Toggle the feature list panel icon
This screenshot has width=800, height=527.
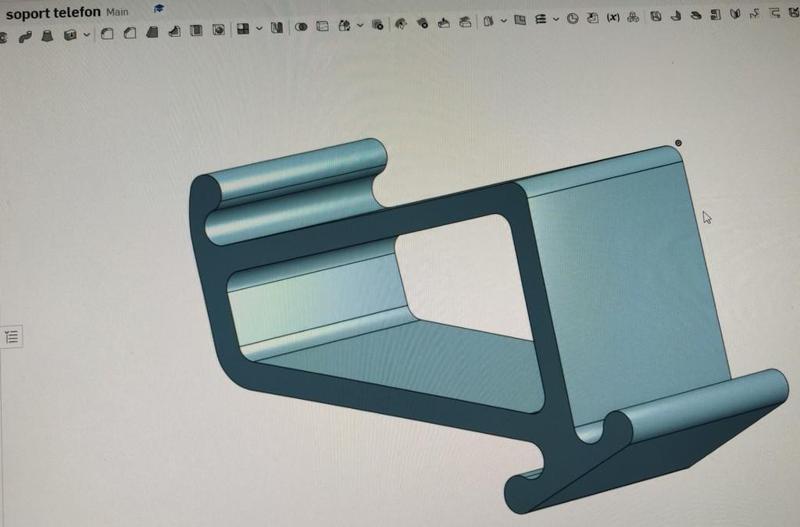click(11, 337)
